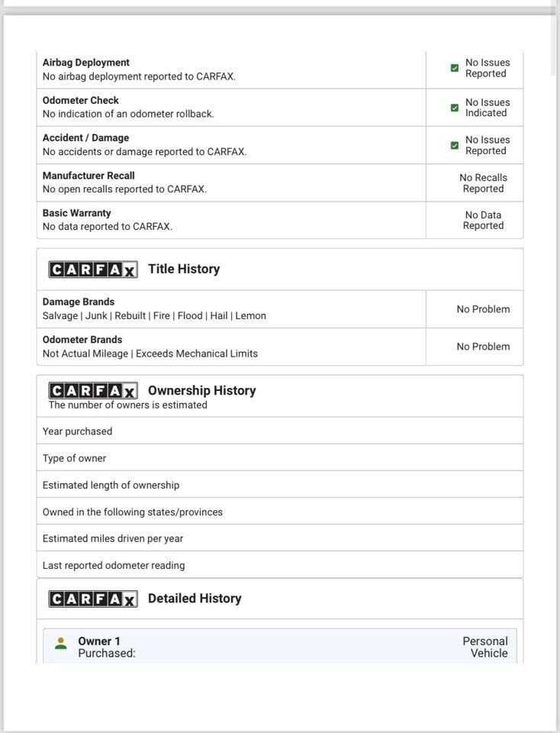This screenshot has width=560, height=733.
Task: Click the vertical scrollbar on right edge
Action: pyautogui.click(x=553, y=46)
